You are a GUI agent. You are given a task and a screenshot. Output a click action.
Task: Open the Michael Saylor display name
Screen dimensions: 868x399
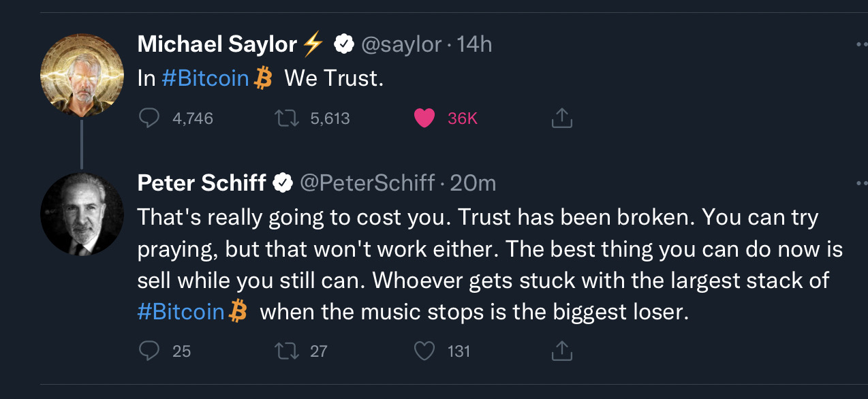coord(217,45)
